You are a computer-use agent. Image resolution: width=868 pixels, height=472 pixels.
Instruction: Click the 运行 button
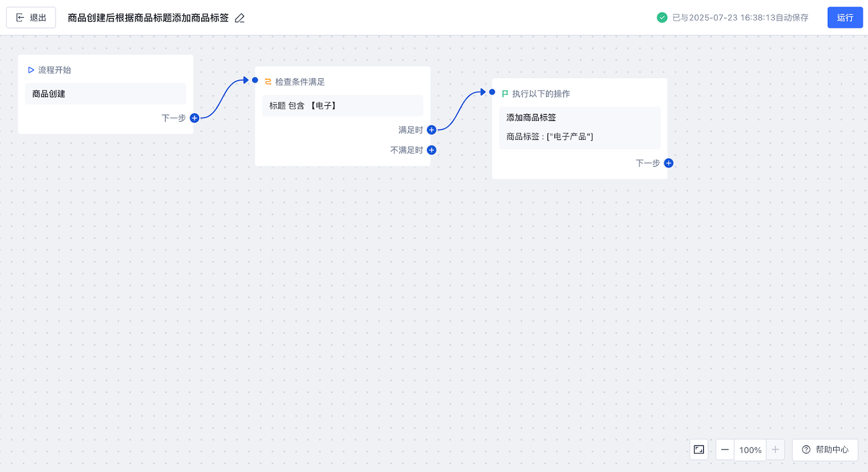tap(845, 18)
